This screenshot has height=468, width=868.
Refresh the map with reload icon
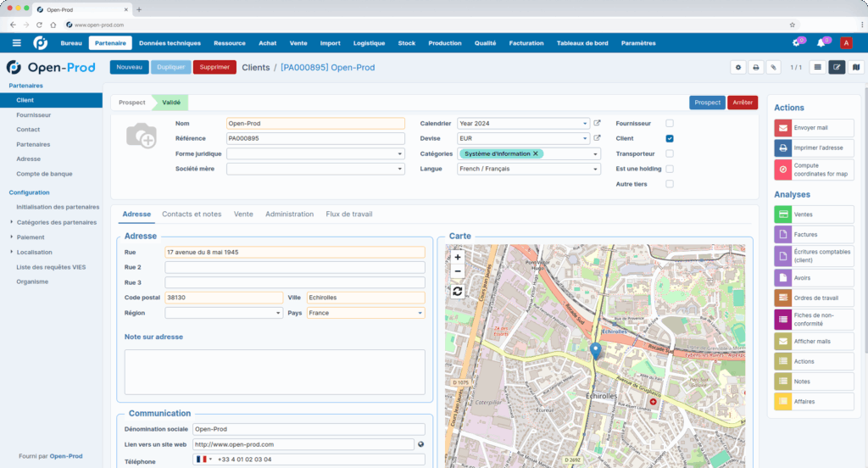pos(457,292)
